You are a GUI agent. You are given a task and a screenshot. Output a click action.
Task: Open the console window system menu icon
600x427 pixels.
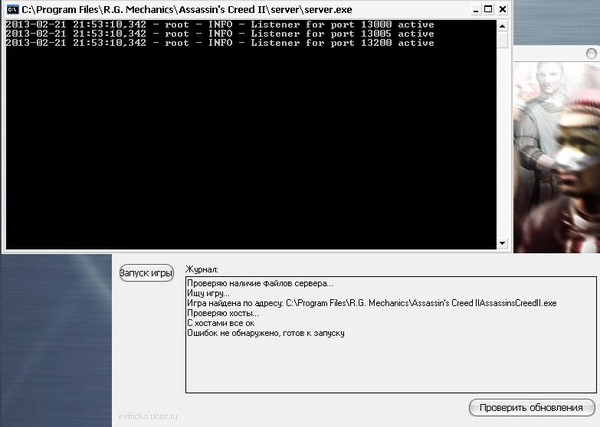[x=11, y=9]
